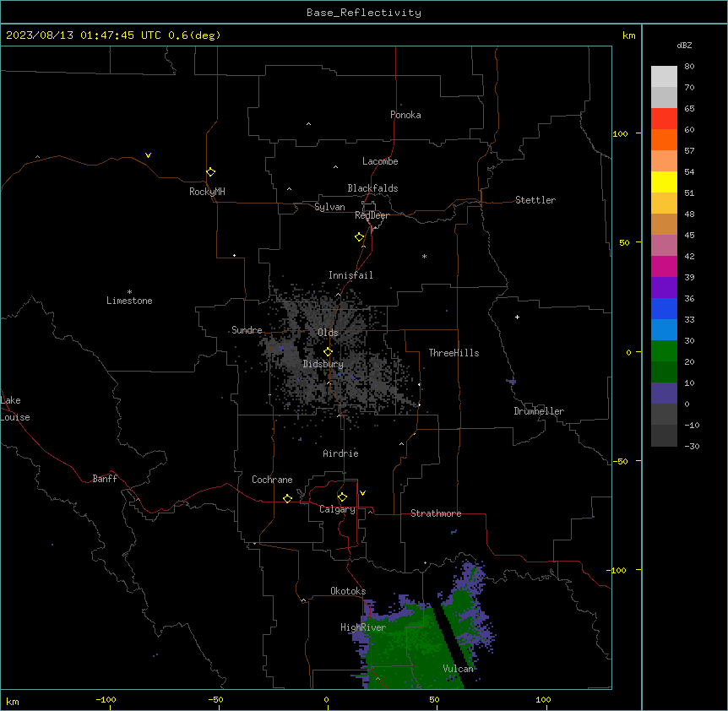Click the Sundre label
This screenshot has width=728, height=711.
[247, 330]
